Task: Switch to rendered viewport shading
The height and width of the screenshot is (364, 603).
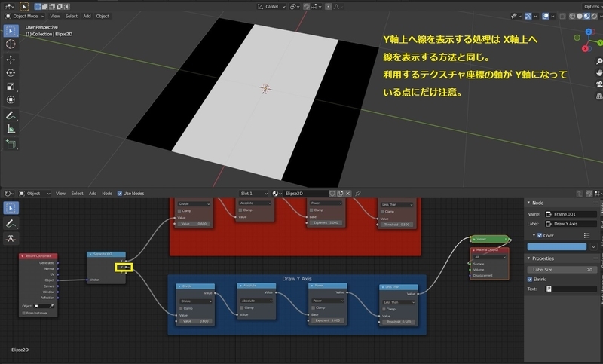Action: [x=594, y=16]
